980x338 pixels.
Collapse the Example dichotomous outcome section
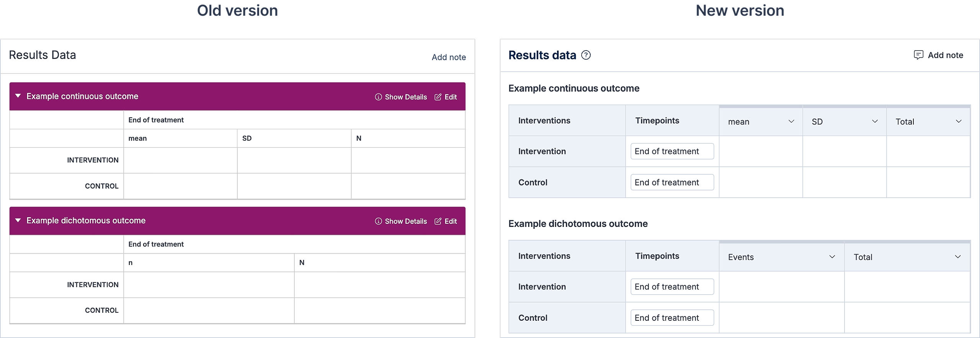tap(18, 220)
